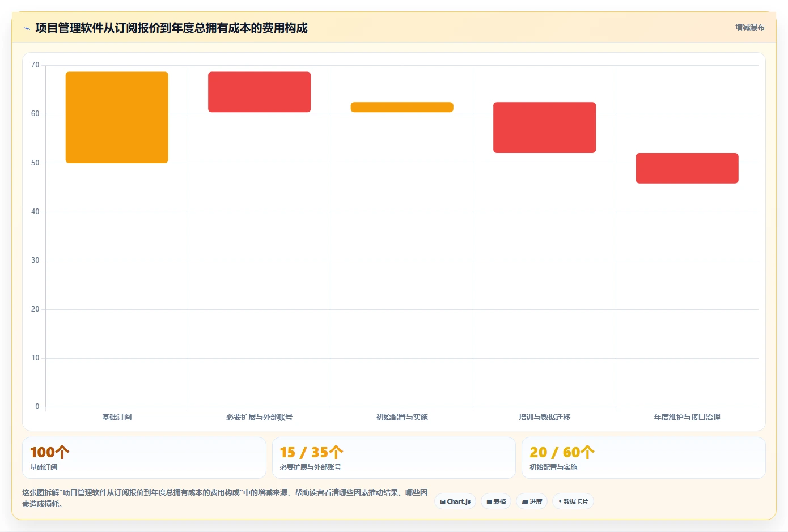Viewport: 788px width, 532px height.
Task: Select the thin orange 初始配置与实施 bar
Action: click(402, 107)
